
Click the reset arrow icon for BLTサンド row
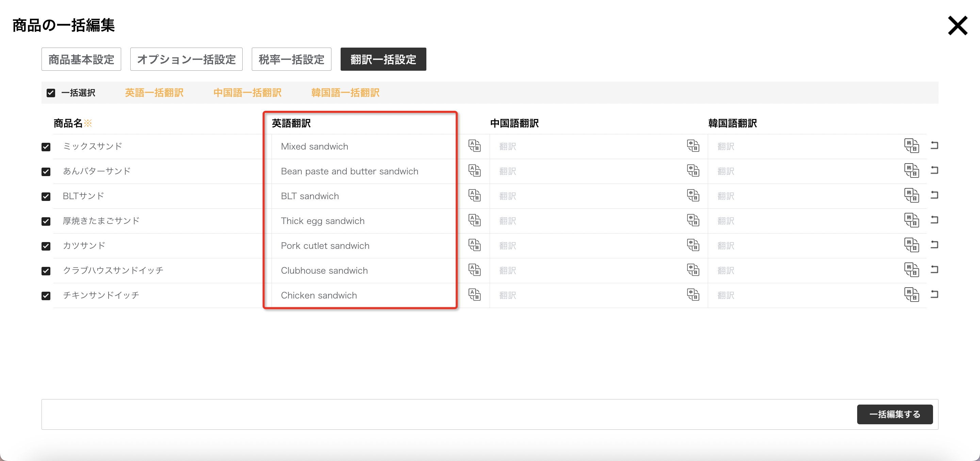pos(934,195)
